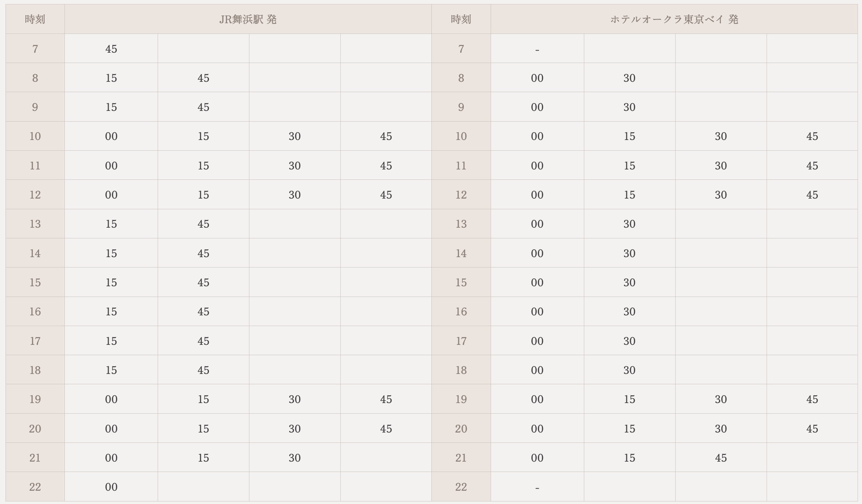Click the left 時刻 header cell

pos(35,19)
